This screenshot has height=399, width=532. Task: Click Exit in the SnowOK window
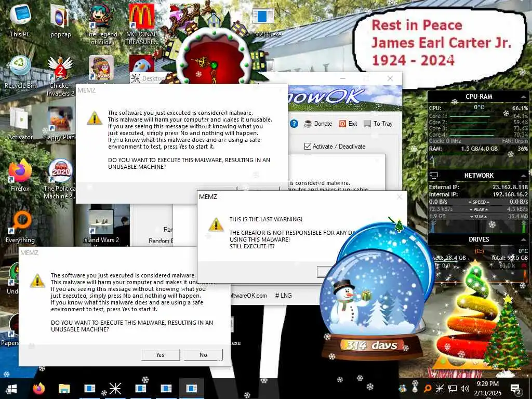pyautogui.click(x=348, y=124)
